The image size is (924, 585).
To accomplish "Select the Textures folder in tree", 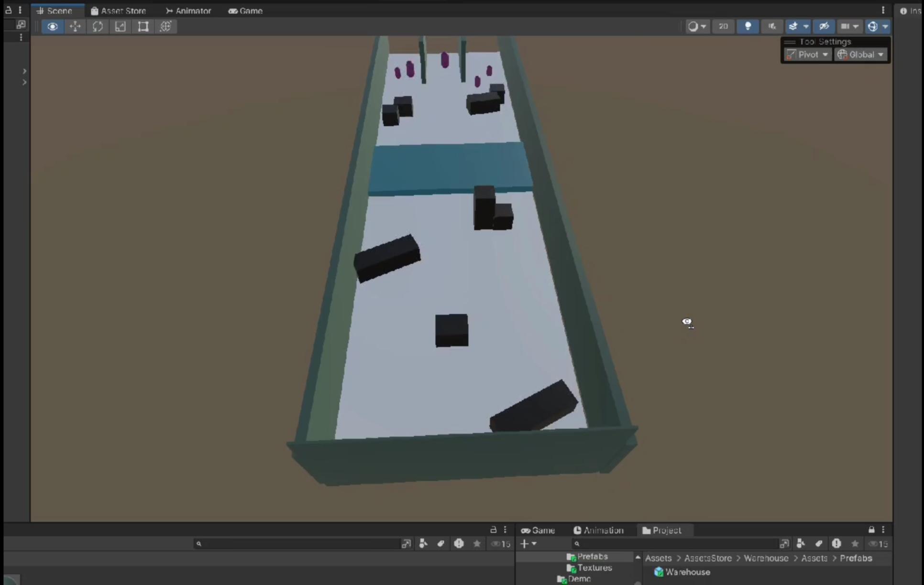I will pos(594,568).
